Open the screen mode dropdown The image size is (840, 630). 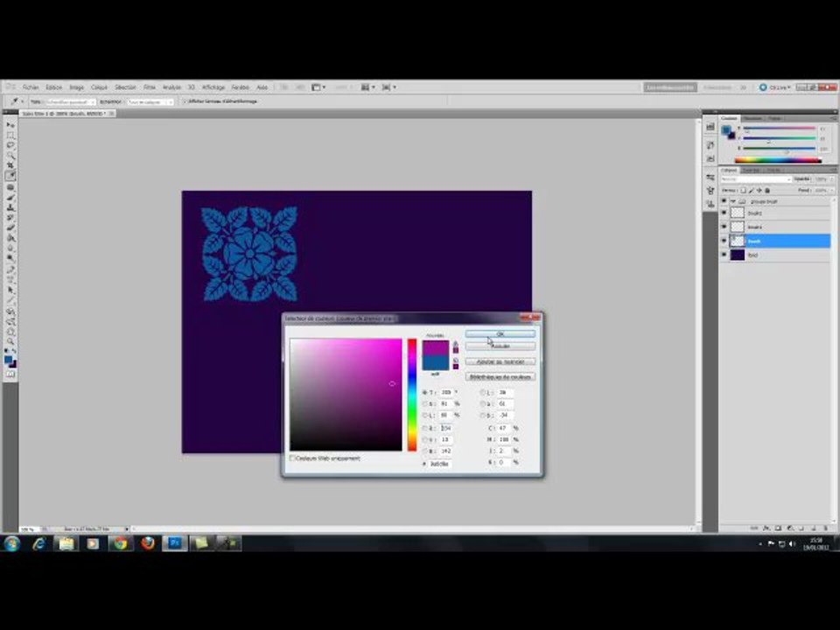[x=388, y=87]
